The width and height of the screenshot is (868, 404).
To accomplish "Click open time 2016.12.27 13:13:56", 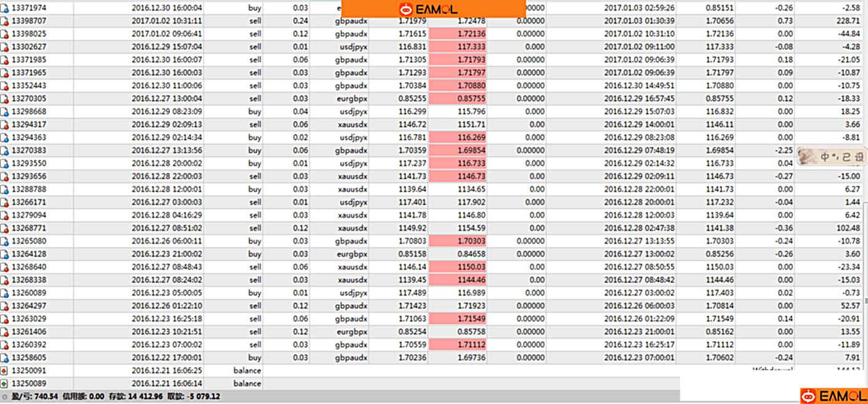I will (x=167, y=150).
